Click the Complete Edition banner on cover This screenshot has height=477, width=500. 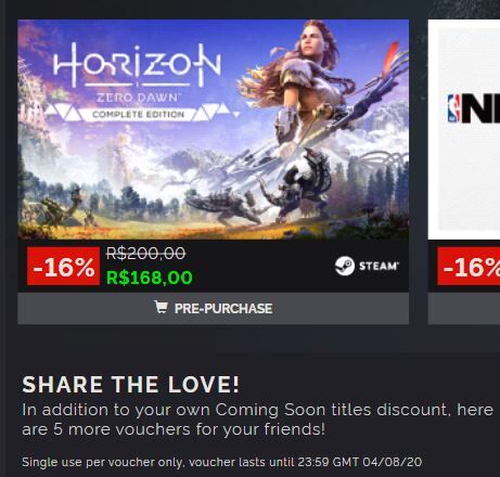tap(138, 114)
